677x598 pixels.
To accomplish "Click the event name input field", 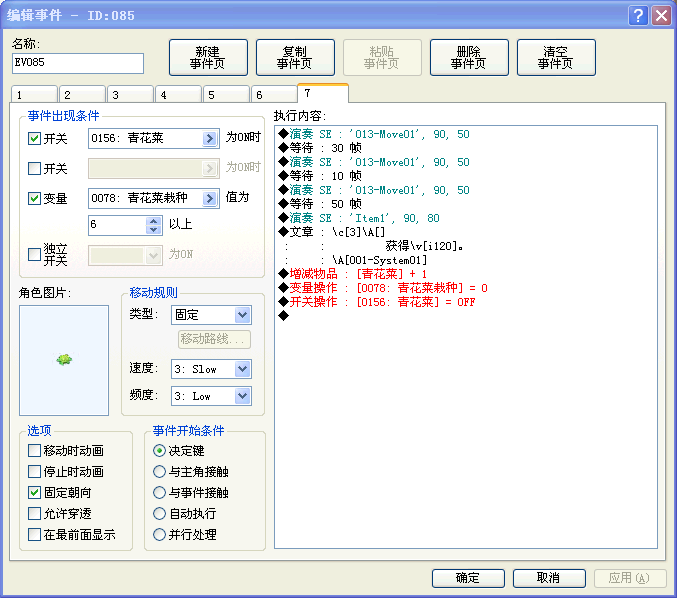I will 78,63.
